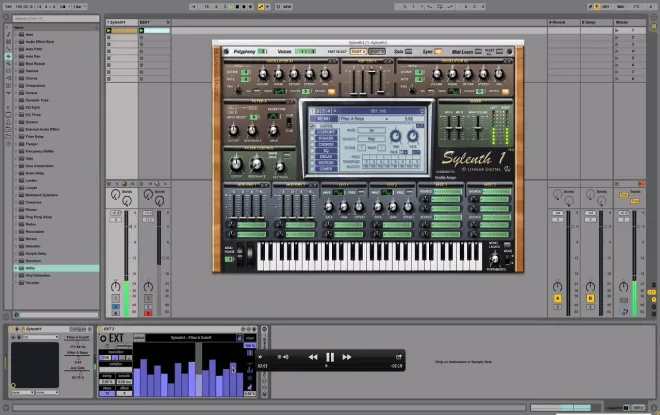Click the TAP tempo button
This screenshot has height=415, width=660.
click(x=8, y=7)
